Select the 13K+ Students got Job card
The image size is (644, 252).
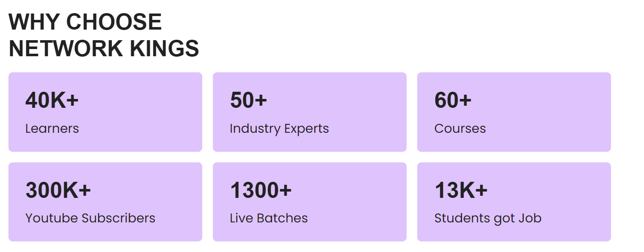click(514, 202)
